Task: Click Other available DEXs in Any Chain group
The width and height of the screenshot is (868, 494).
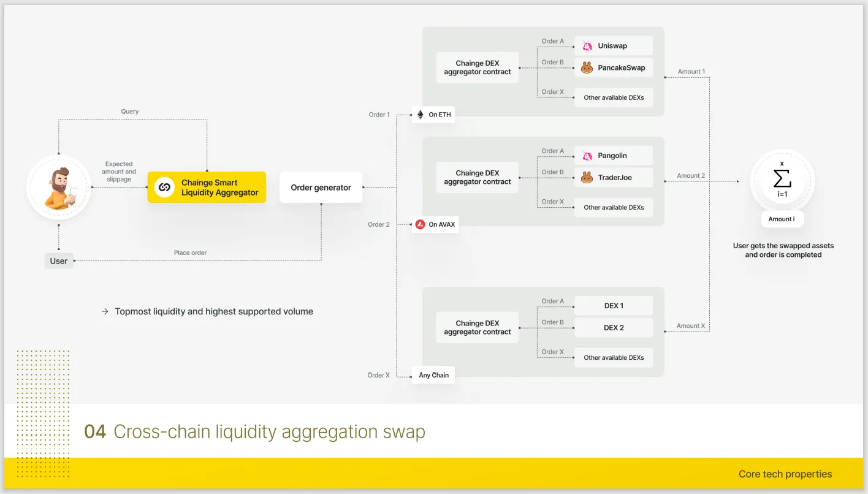Action: [x=614, y=357]
